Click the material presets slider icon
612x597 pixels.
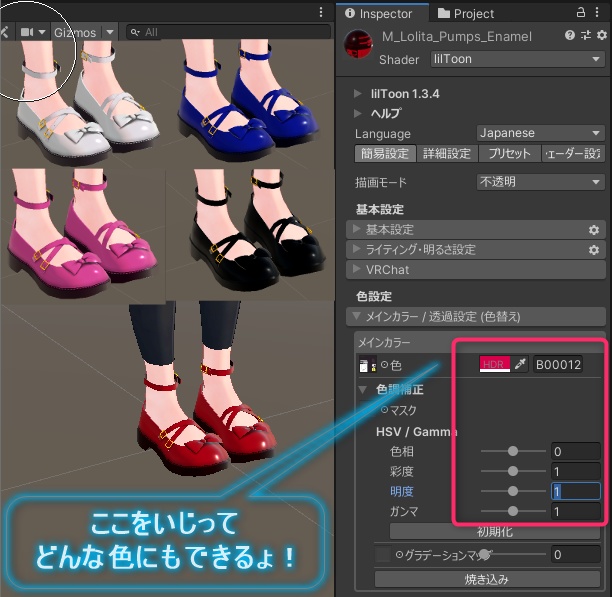[585, 36]
